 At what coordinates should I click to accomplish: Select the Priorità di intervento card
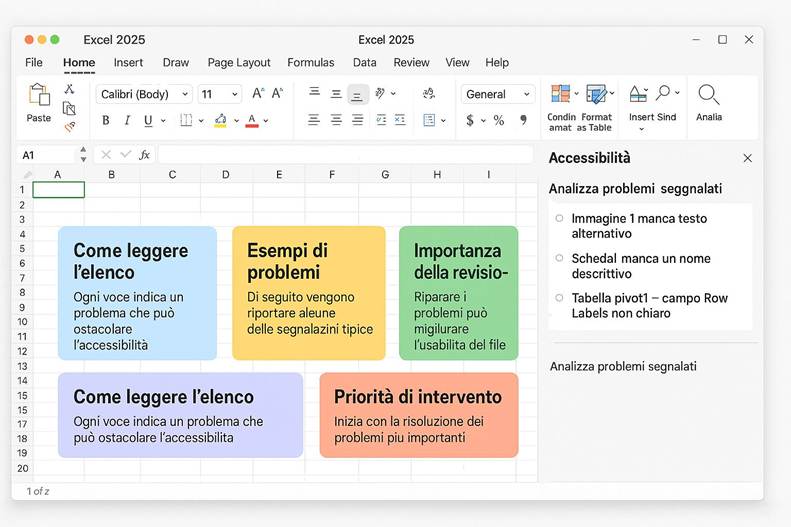(x=419, y=415)
